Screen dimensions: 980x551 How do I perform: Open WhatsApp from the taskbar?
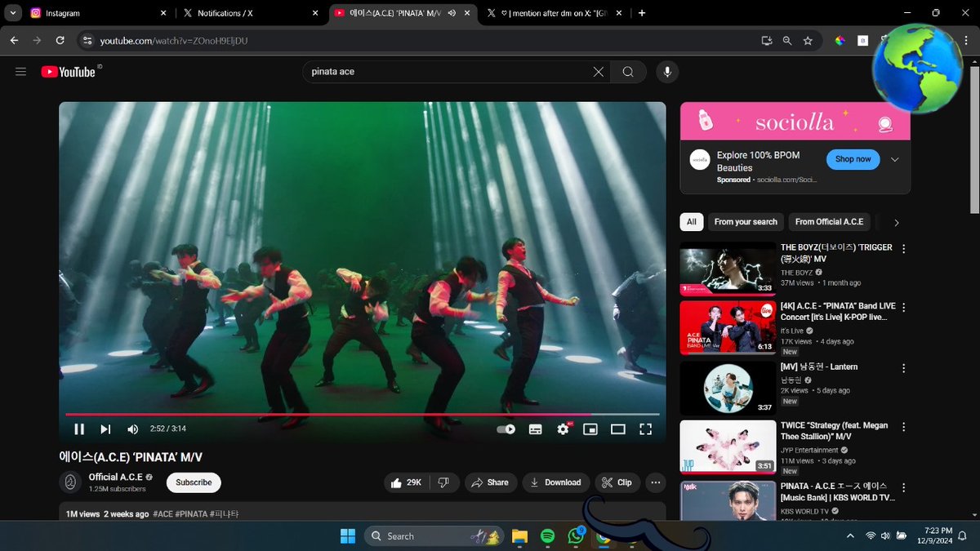pos(577,536)
